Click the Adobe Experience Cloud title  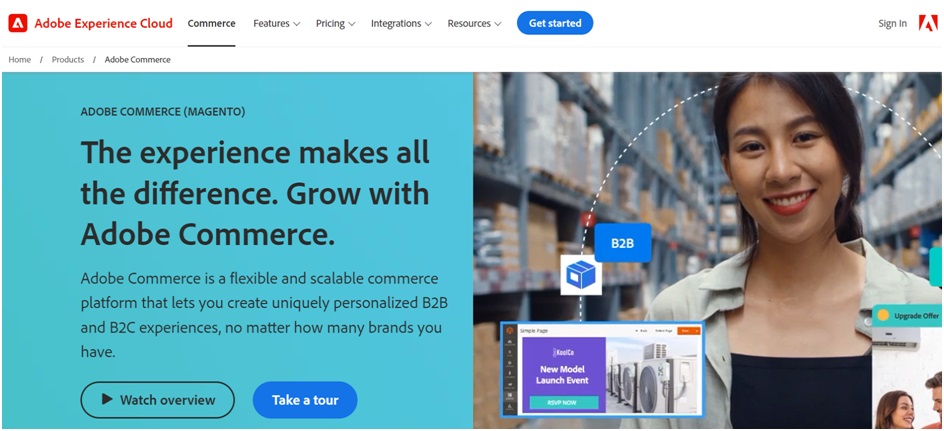coord(104,23)
